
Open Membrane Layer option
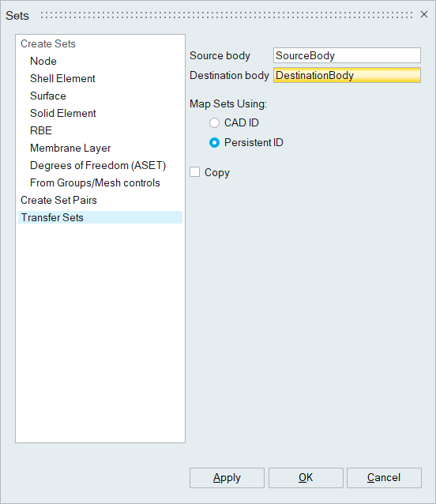pyautogui.click(x=70, y=148)
